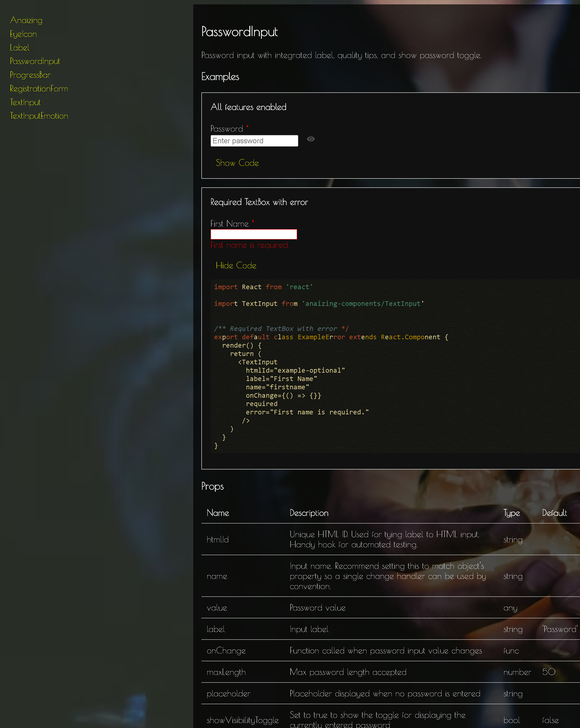
Task: Select the showVisibilityToggle prop name
Action: pos(242,720)
